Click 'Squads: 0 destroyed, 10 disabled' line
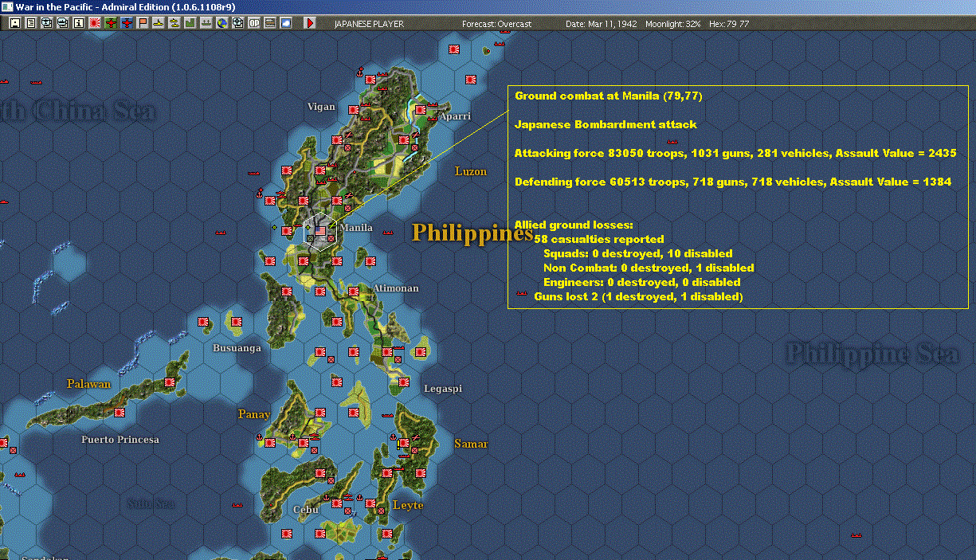The width and height of the screenshot is (976, 560). pyautogui.click(x=637, y=253)
